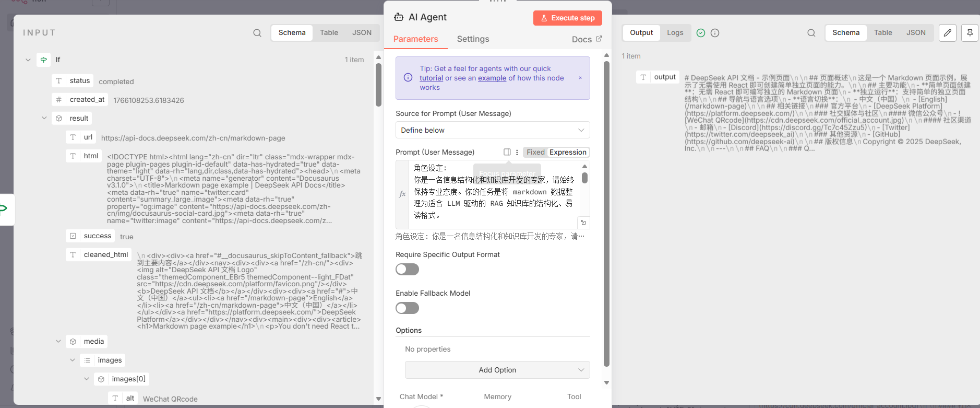Collapse the result object
The height and width of the screenshot is (408, 980).
click(44, 118)
